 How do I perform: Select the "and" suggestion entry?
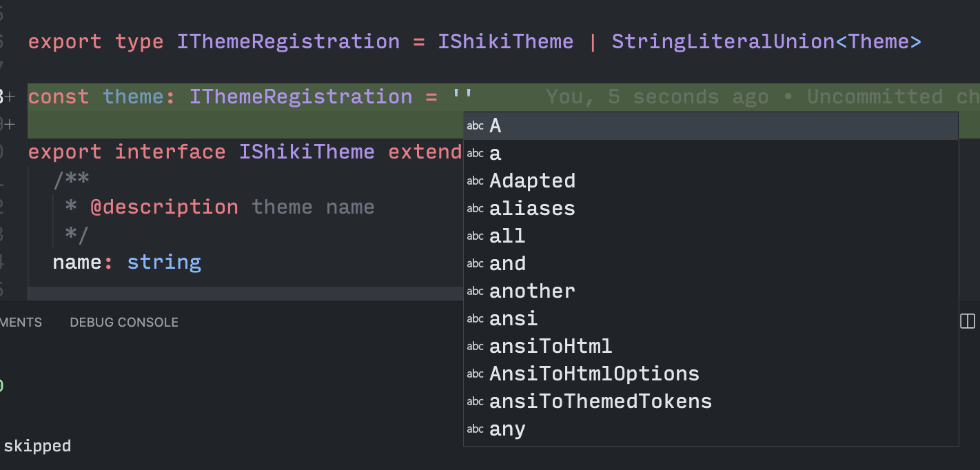click(x=507, y=263)
